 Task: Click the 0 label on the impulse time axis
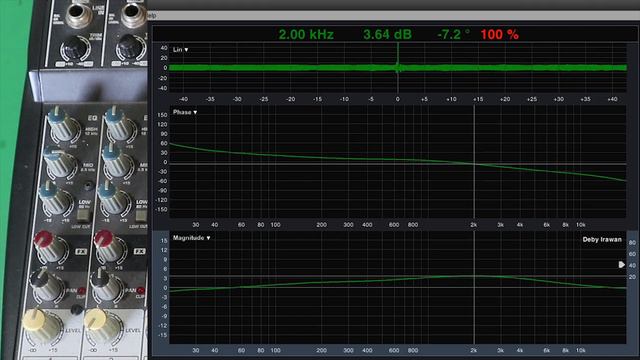(x=398, y=99)
